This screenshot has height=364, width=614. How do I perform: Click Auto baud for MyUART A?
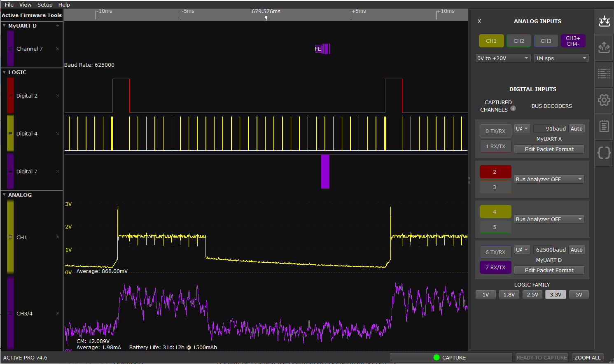tap(577, 128)
